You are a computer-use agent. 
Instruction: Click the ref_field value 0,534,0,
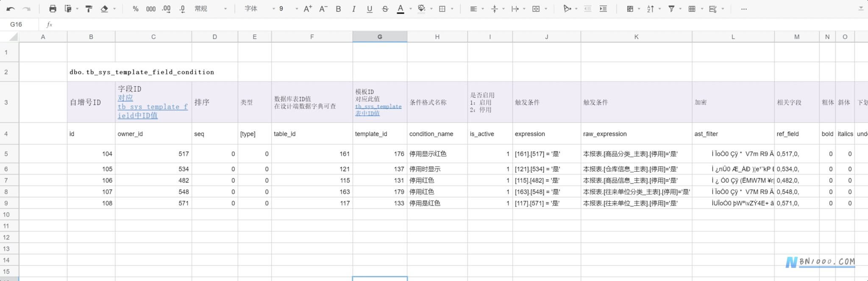point(797,169)
